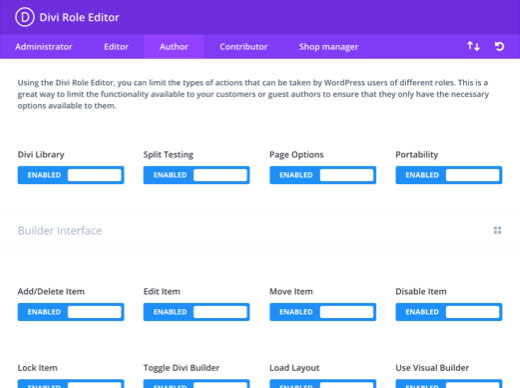Toggle the Move Item switch

pos(323,312)
